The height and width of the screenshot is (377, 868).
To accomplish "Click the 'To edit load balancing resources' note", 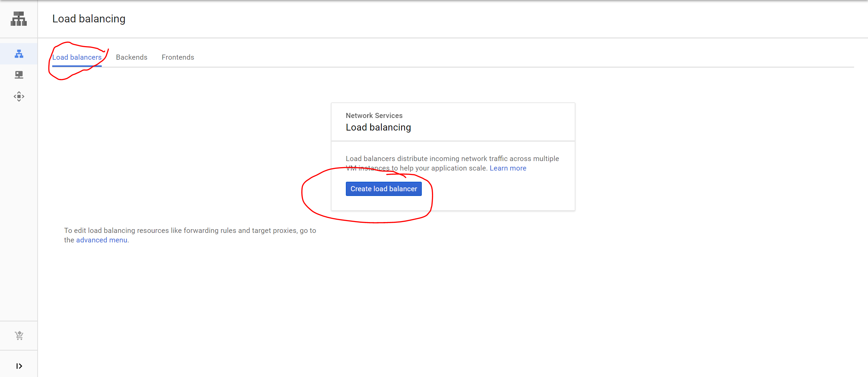I will tap(190, 235).
